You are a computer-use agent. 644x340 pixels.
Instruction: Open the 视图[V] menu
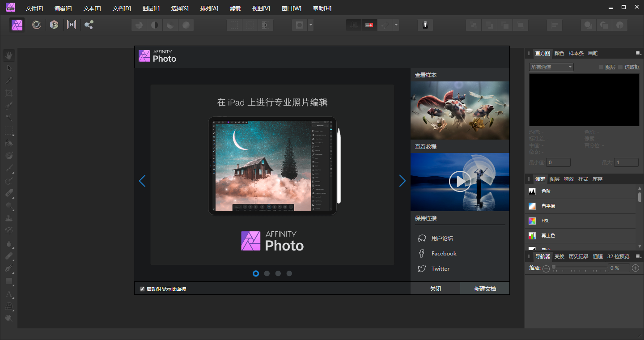(261, 8)
